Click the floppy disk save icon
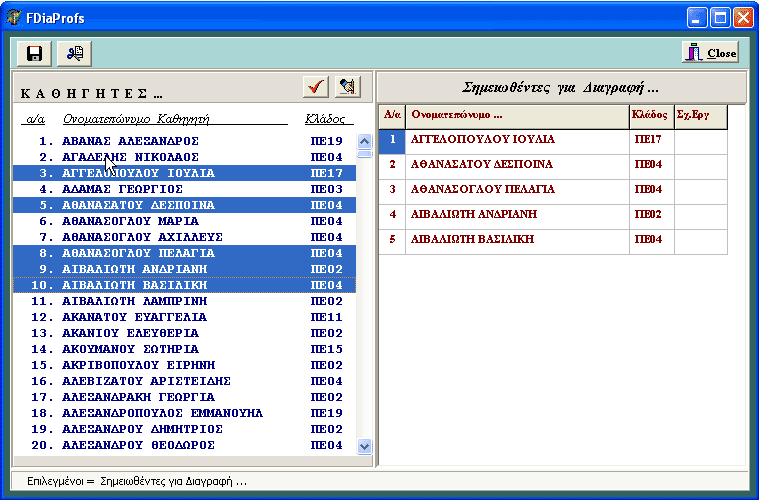This screenshot has width=759, height=500. click(x=34, y=53)
